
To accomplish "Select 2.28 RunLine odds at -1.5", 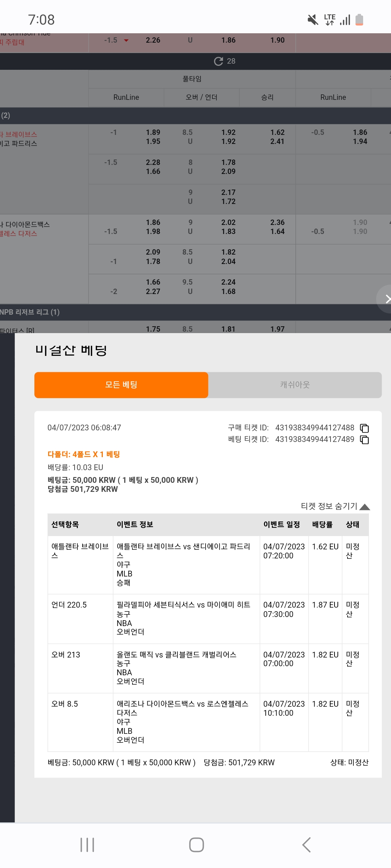I will pos(153,162).
